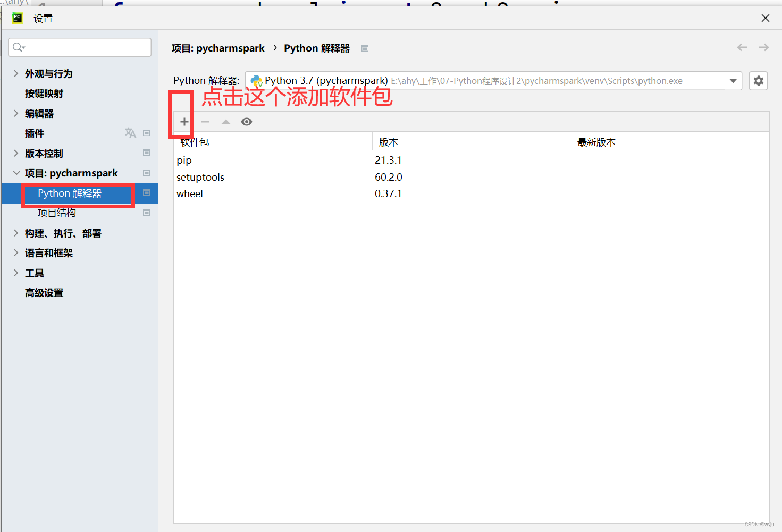Viewport: 782px width, 532px height.
Task: Select the setuptools package row
Action: click(x=472, y=177)
